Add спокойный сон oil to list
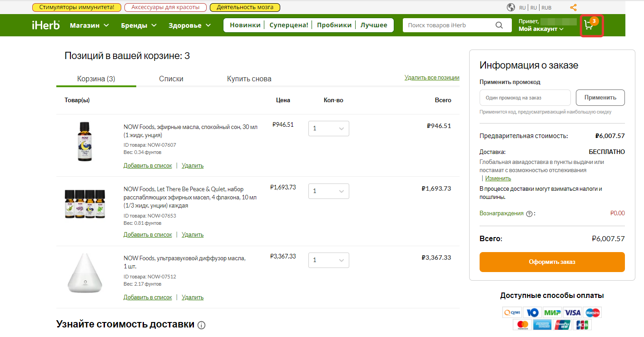644x337 pixels. [x=148, y=166]
